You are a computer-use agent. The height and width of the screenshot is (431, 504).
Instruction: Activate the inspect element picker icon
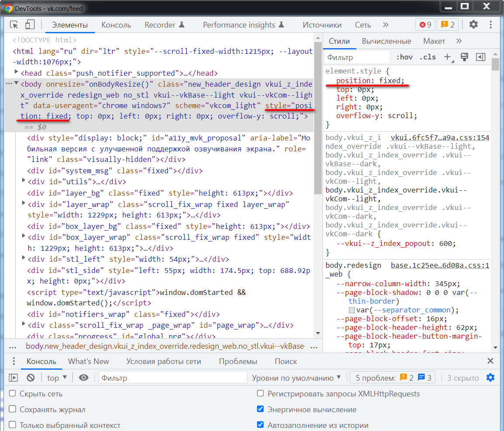coord(14,25)
